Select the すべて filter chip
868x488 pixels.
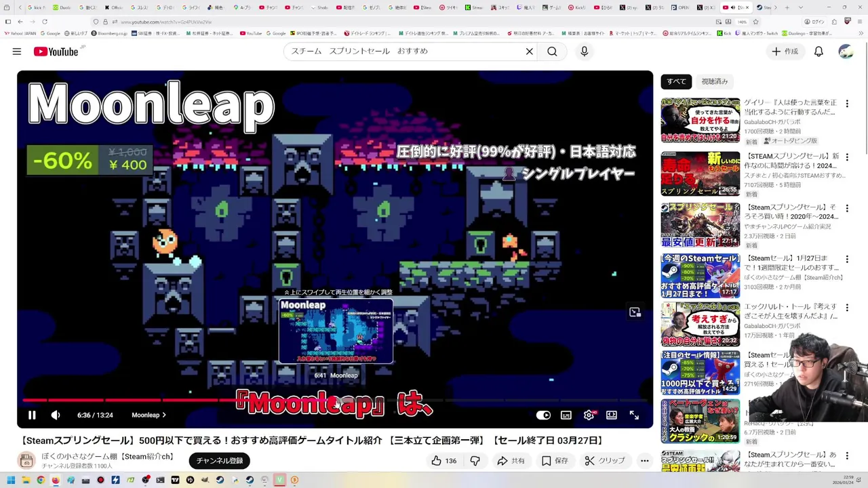(x=676, y=81)
